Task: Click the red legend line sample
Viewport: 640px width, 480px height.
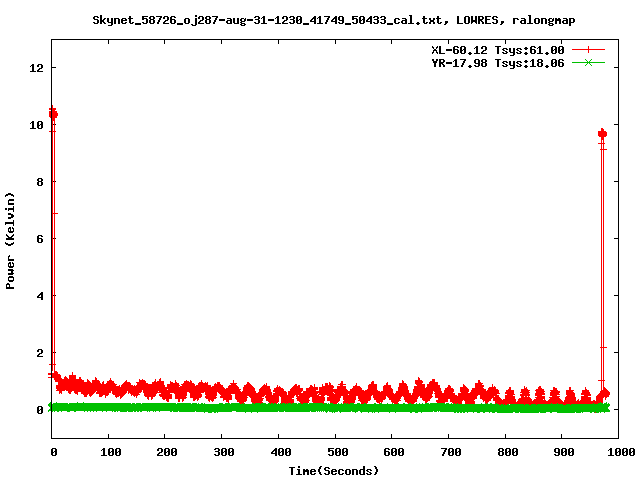Action: tap(588, 50)
